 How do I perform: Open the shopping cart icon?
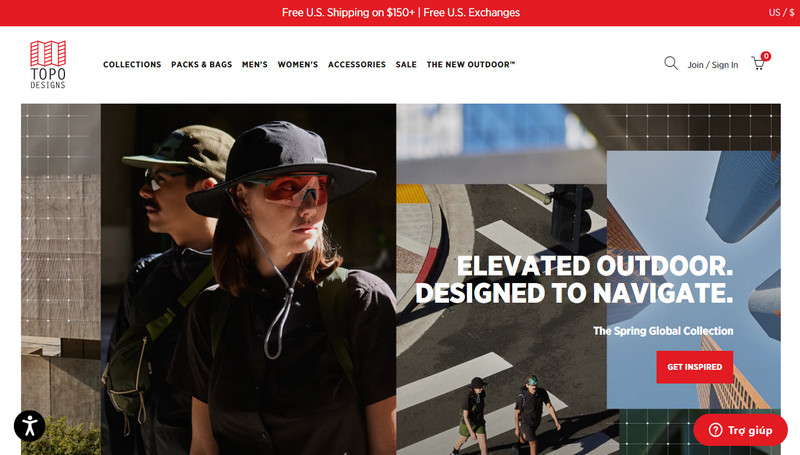[758, 64]
